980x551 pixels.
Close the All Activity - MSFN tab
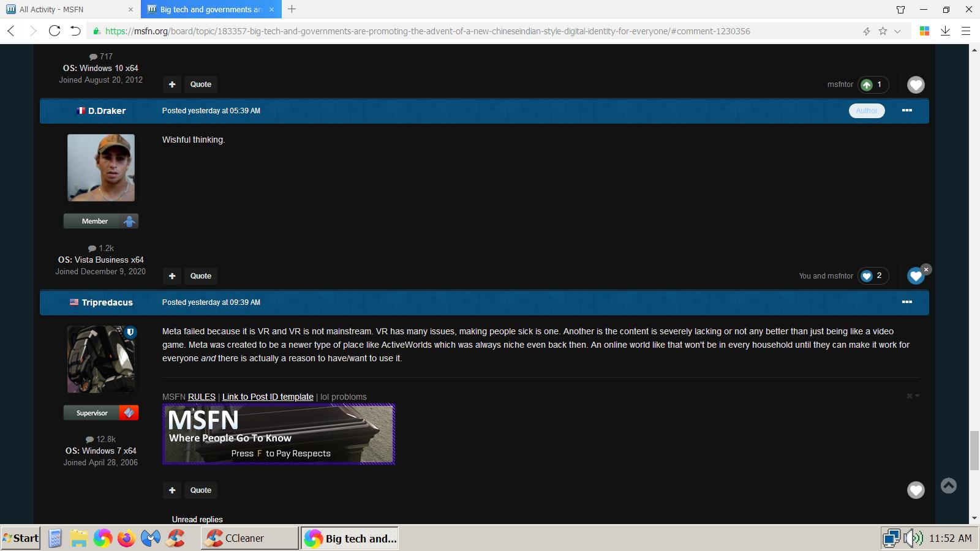130,9
